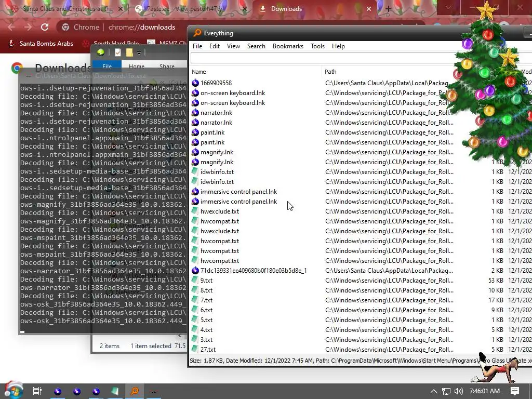Open the notification center on the taskbar
Image resolution: width=532 pixels, height=399 pixels.
515,391
